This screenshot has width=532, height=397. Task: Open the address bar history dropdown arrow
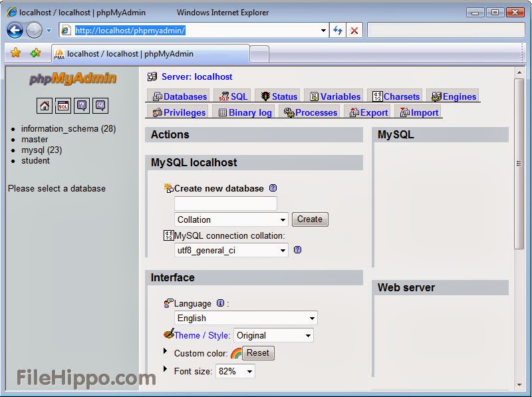[x=323, y=31]
